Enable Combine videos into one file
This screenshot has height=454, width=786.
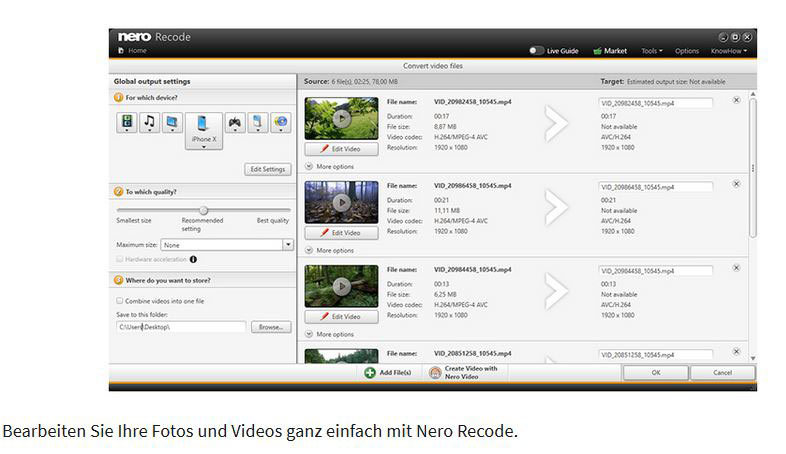click(120, 301)
